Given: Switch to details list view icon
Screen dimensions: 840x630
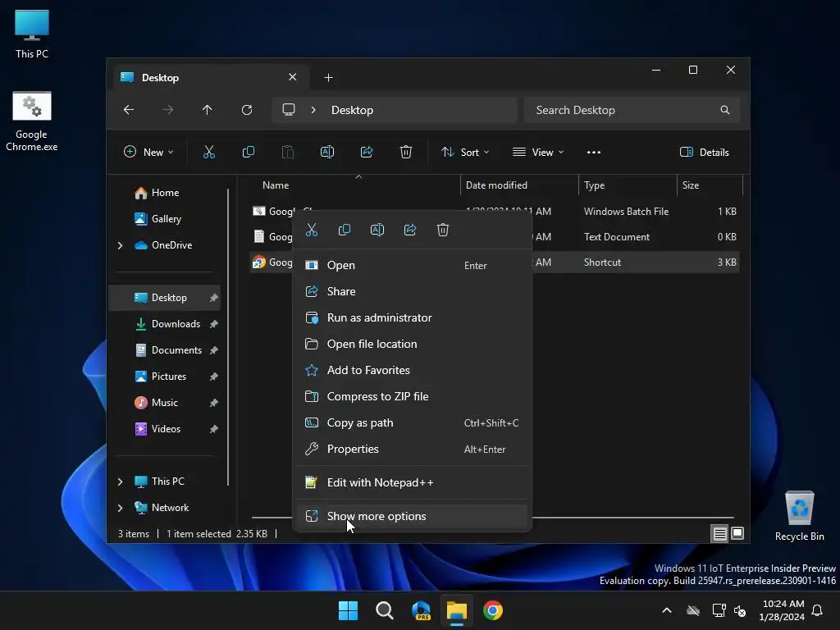Looking at the screenshot, I should click(x=719, y=533).
